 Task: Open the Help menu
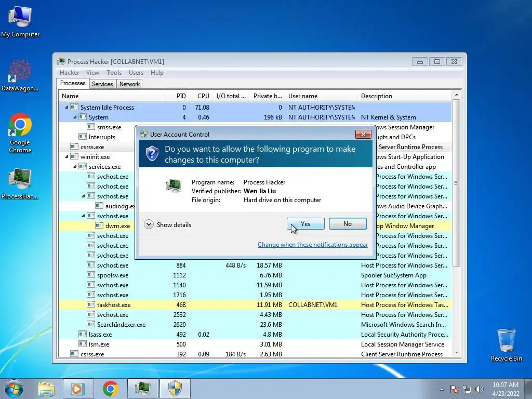click(157, 73)
